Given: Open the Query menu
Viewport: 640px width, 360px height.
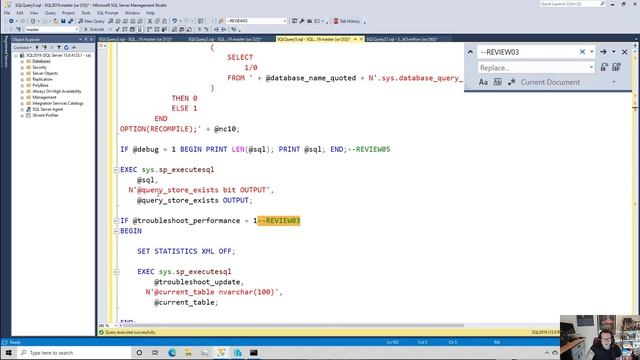Looking at the screenshot, I should [x=50, y=13].
